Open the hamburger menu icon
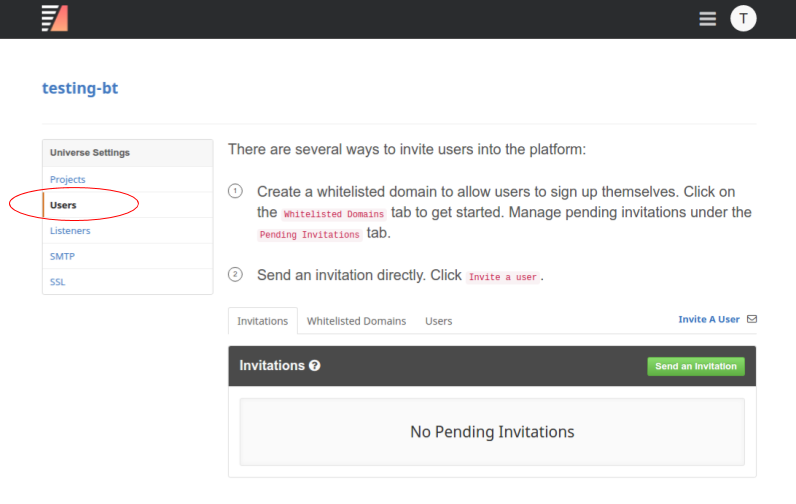Image resolution: width=796 pixels, height=504 pixels. (x=708, y=19)
